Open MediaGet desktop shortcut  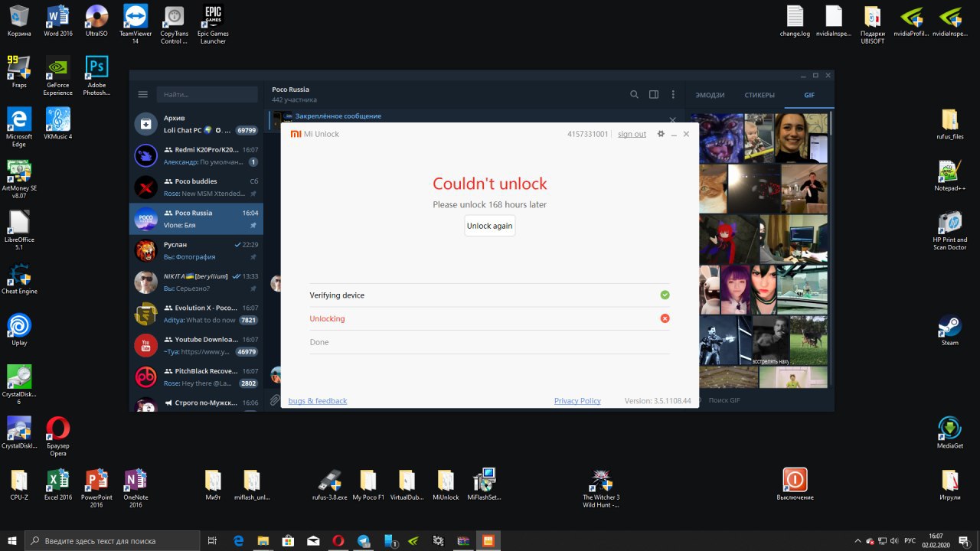click(950, 433)
